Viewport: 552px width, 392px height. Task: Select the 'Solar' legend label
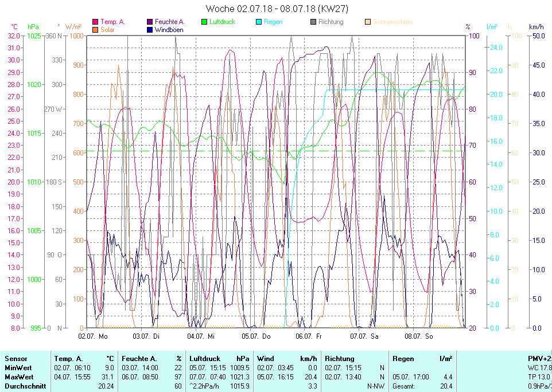[x=107, y=30]
